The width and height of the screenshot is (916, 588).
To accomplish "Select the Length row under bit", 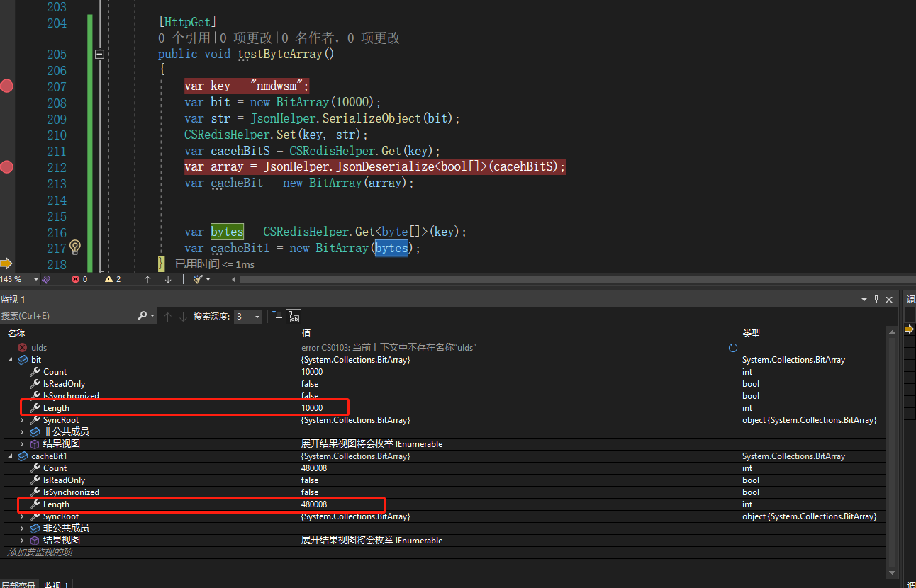I will [445, 408].
